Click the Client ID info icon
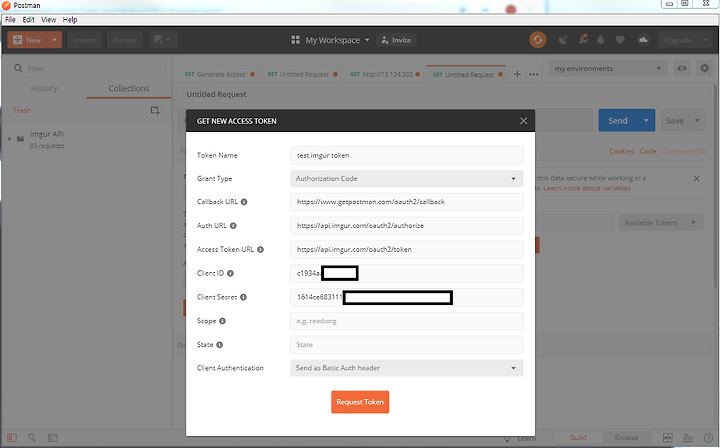The height and width of the screenshot is (448, 720). (231, 273)
